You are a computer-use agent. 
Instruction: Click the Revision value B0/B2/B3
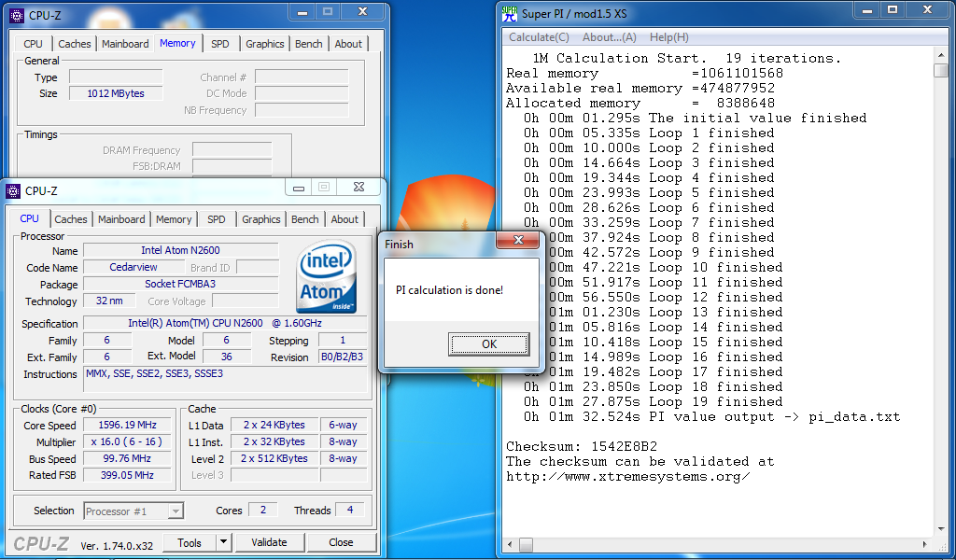click(343, 357)
